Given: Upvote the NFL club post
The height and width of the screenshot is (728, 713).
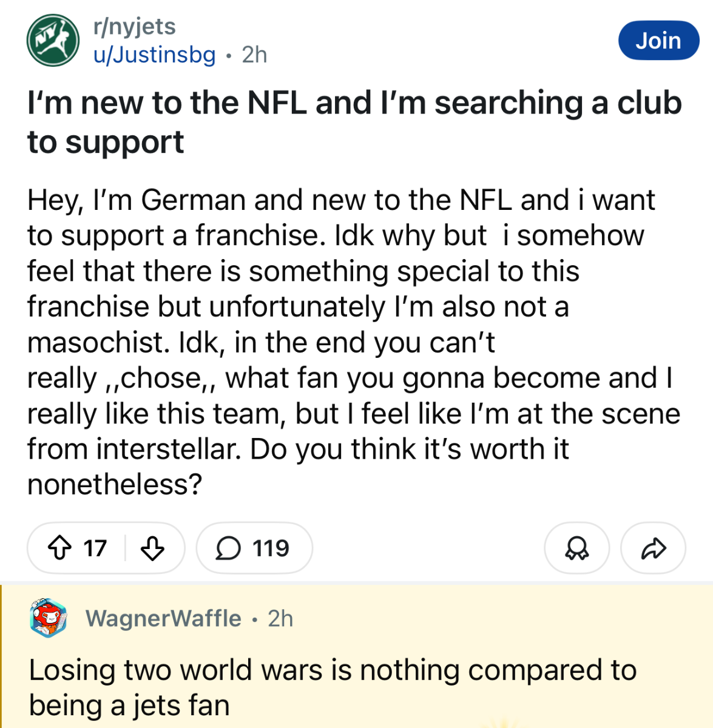Looking at the screenshot, I should coord(59,548).
